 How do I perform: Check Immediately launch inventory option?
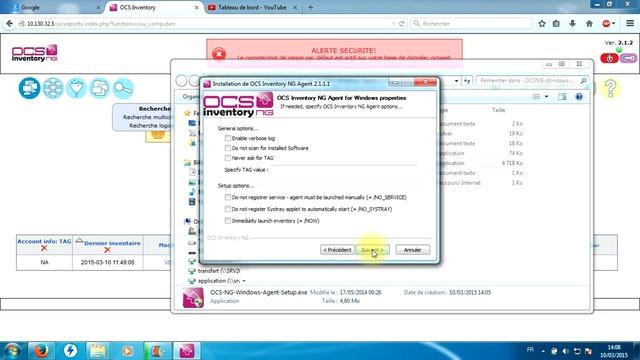coord(228,221)
